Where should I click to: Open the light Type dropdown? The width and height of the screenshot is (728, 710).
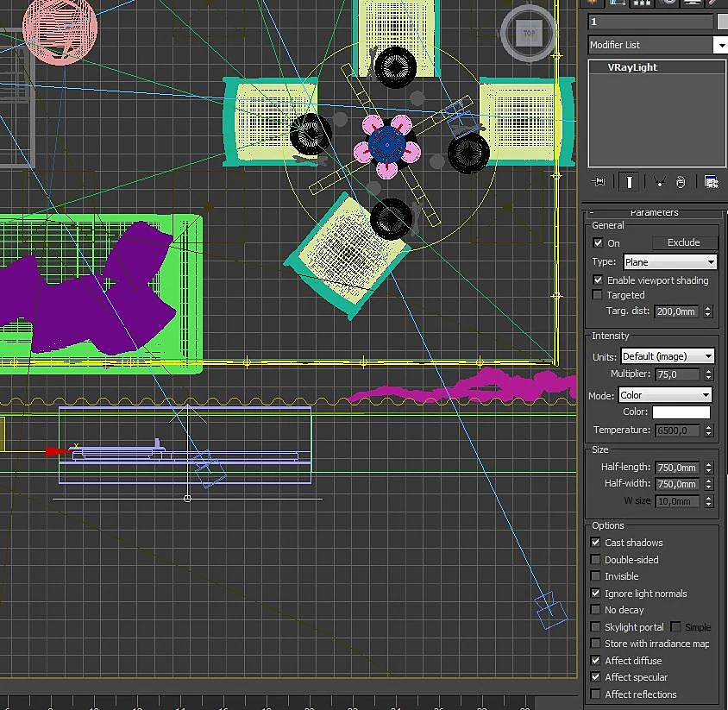[x=669, y=262]
